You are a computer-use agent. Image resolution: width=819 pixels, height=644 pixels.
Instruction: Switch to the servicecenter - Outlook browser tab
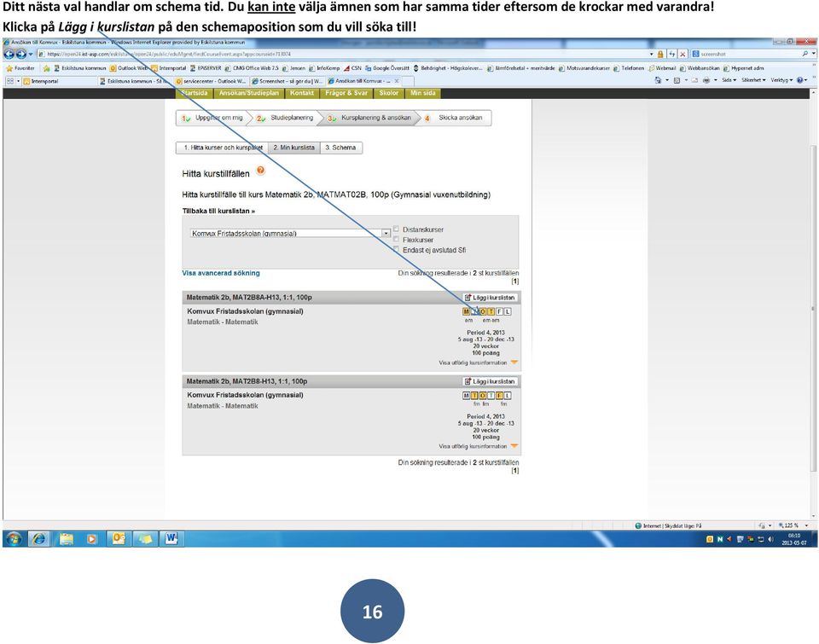tap(212, 81)
